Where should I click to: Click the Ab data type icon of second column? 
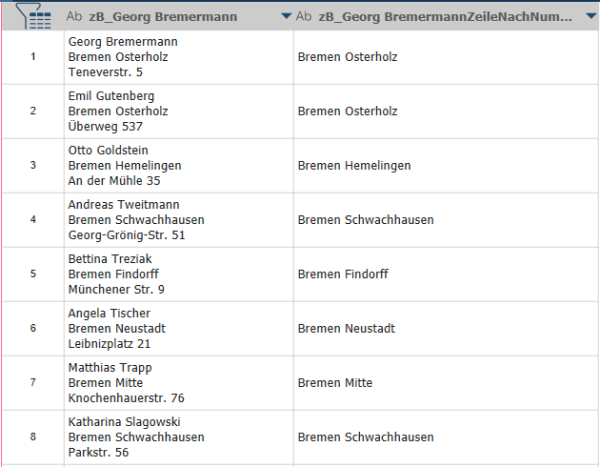point(304,16)
